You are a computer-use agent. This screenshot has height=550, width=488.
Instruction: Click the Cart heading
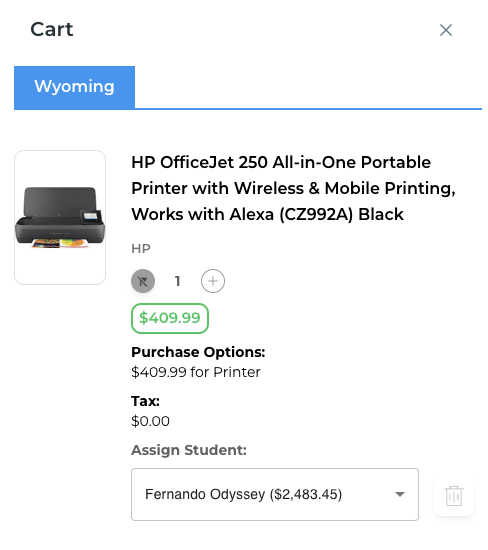(52, 29)
